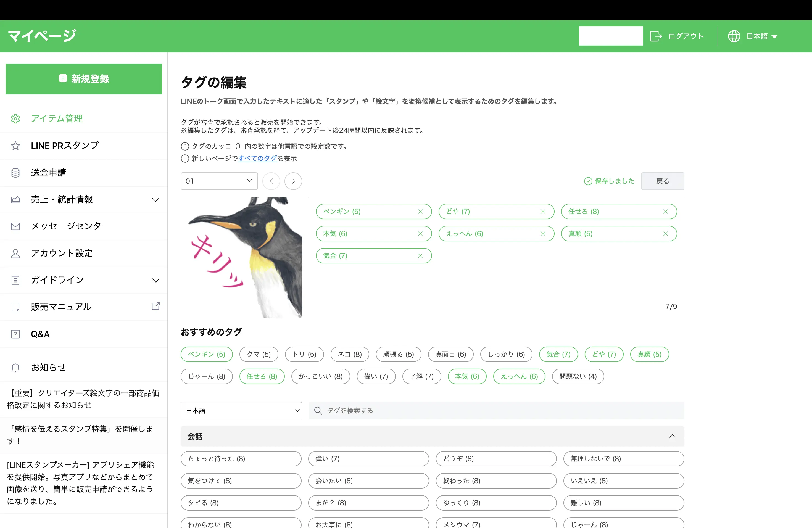Toggle recommended tag 真面目 (6)

(x=451, y=354)
